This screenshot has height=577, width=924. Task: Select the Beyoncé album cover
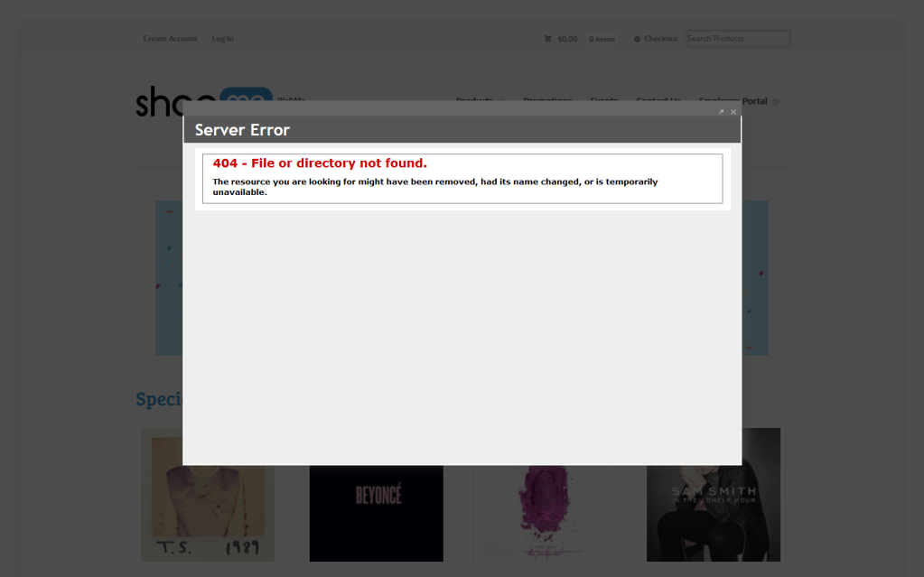376,513
